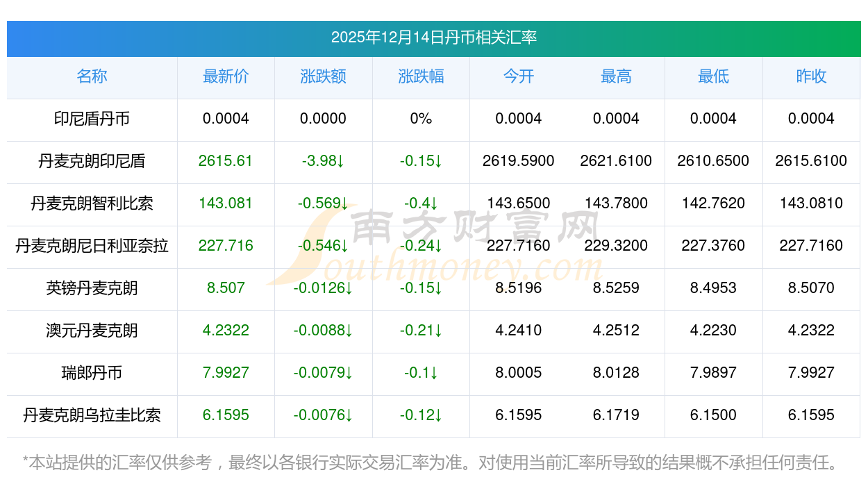
Task: Click the disclaimer text below the table
Action: pos(431,462)
